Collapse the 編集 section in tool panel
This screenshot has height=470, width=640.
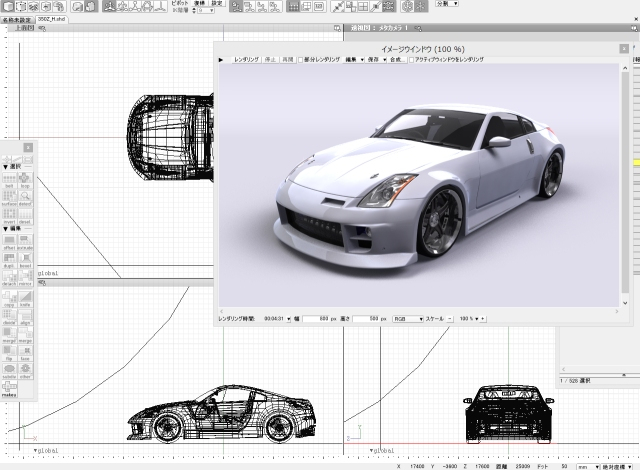tap(5, 228)
